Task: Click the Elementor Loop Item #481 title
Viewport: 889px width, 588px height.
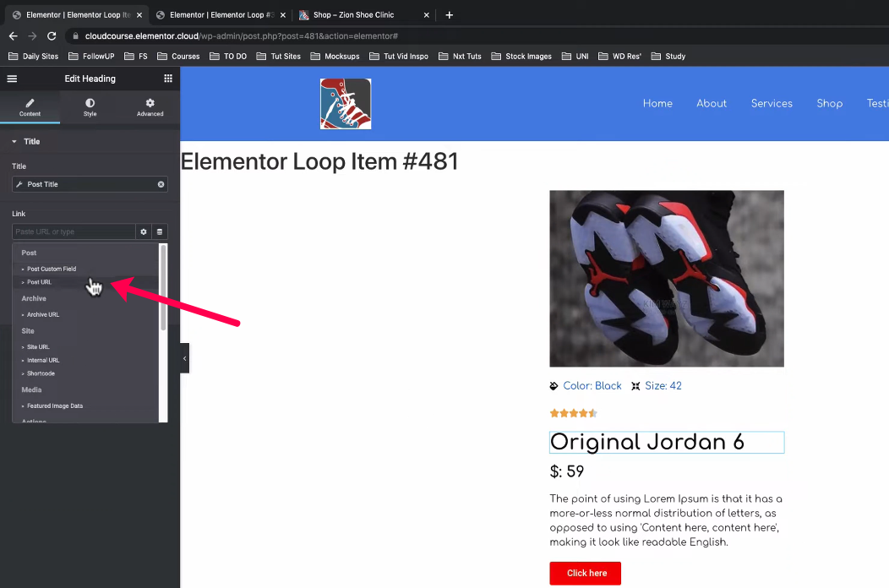Action: 319,161
